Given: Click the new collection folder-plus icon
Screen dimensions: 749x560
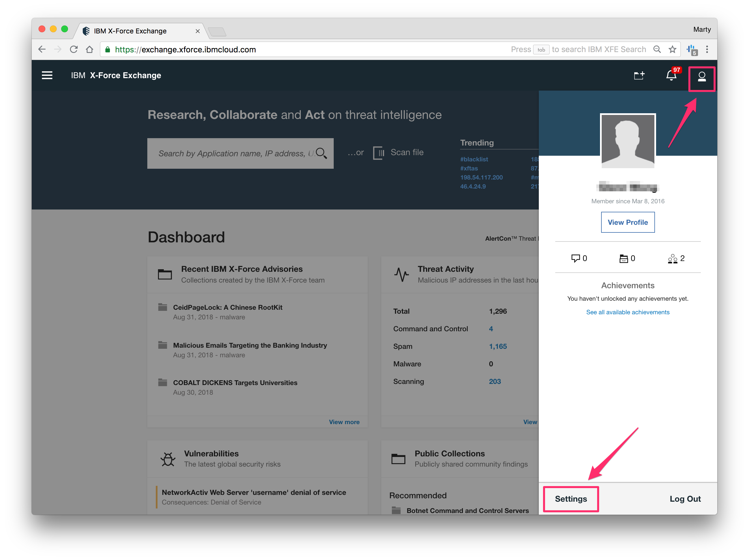Looking at the screenshot, I should pyautogui.click(x=639, y=76).
